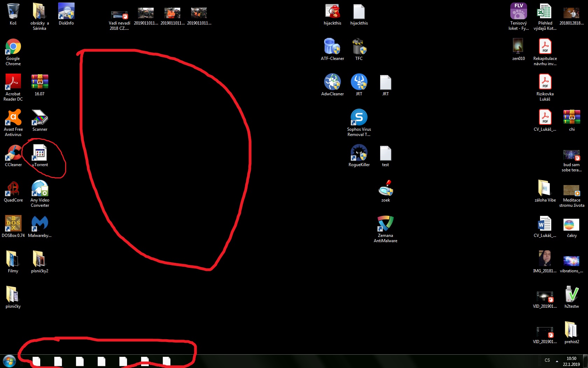Select the IMG_20181 photo thumbnail

(545, 260)
